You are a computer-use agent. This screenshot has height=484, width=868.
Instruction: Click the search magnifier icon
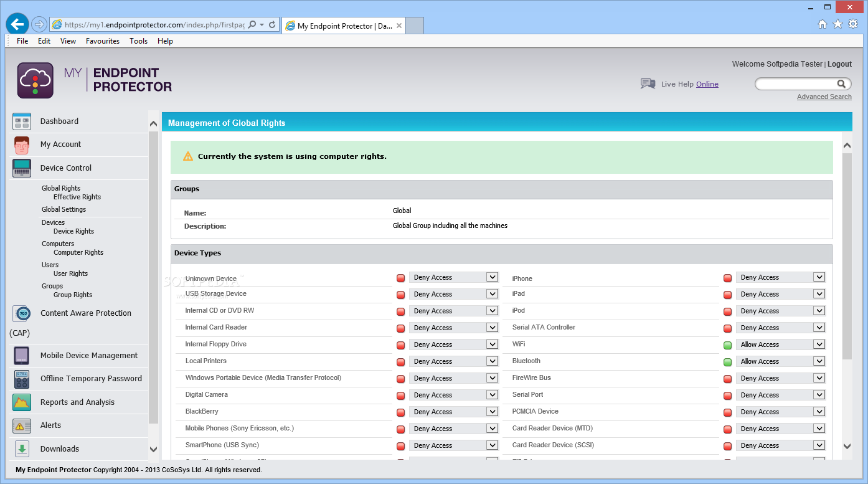coord(841,84)
